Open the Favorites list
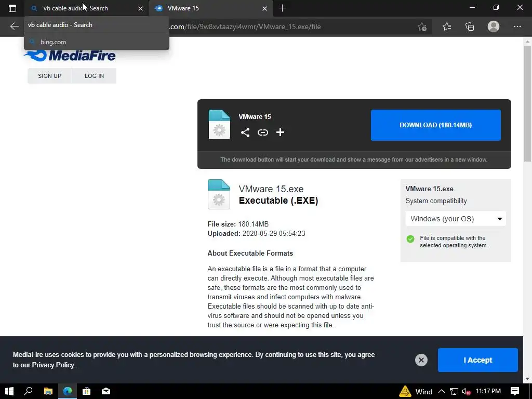 coord(447,26)
